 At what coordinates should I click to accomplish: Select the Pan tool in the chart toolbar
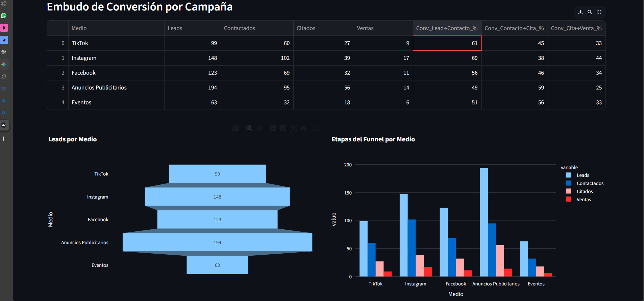(x=259, y=128)
